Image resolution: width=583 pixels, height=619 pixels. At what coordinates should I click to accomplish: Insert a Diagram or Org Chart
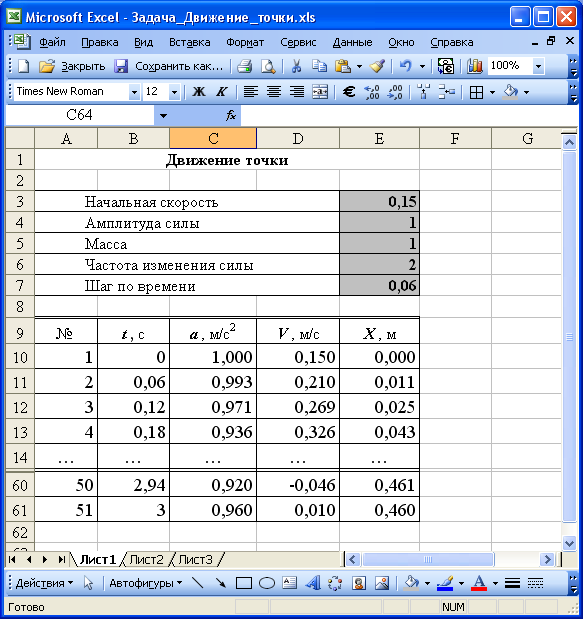coord(336,583)
